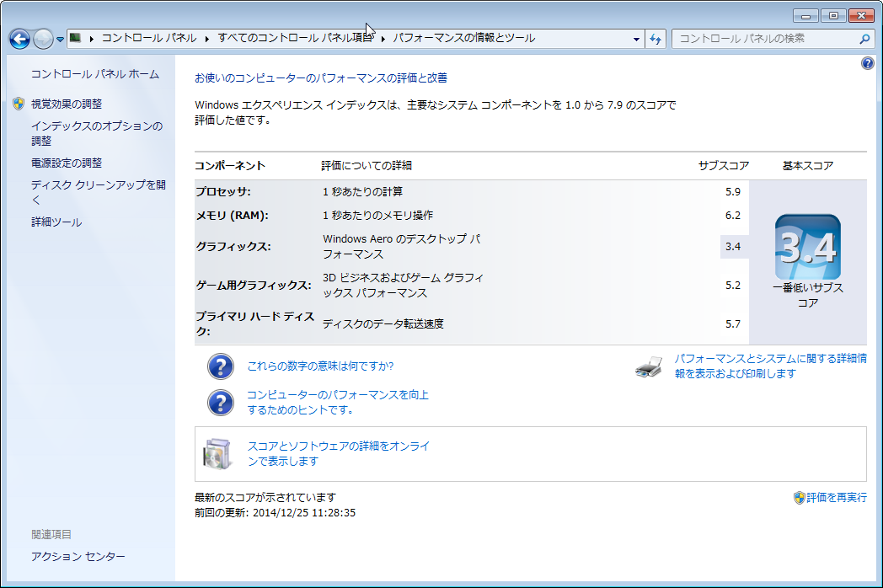
Task: Open ディスク クリーンアップを開く link
Action: tap(99, 192)
